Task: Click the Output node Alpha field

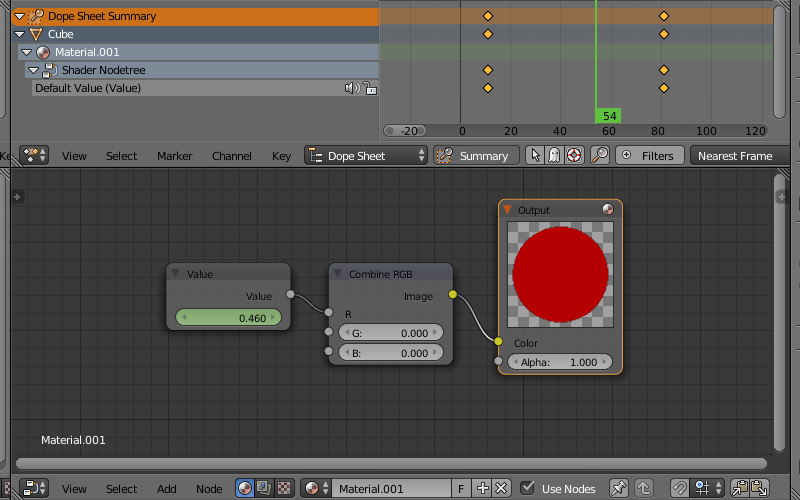Action: (x=560, y=362)
